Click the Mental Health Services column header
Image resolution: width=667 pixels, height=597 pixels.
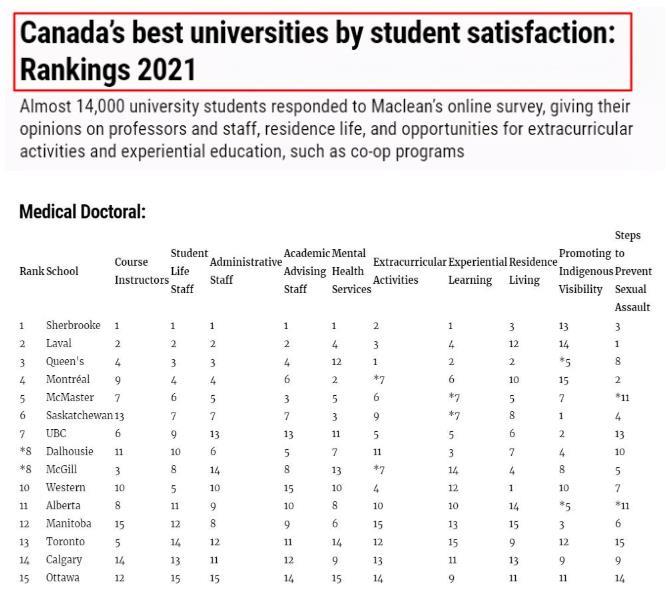point(351,271)
